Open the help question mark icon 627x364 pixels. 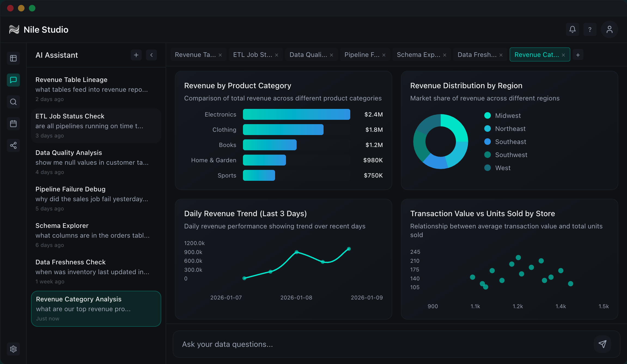[x=590, y=29]
